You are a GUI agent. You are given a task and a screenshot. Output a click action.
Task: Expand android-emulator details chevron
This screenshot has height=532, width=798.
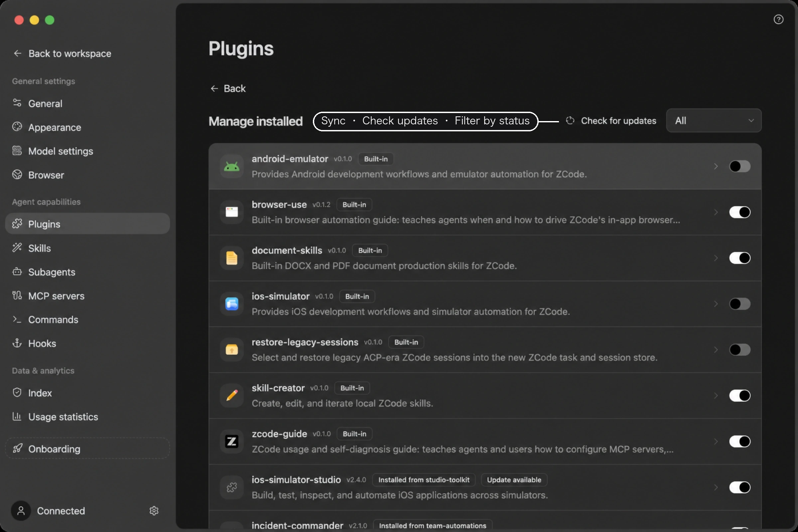point(716,166)
